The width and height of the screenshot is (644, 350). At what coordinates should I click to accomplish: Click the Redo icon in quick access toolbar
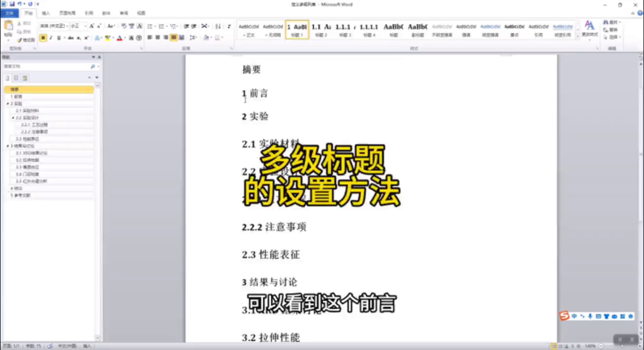[30, 4]
